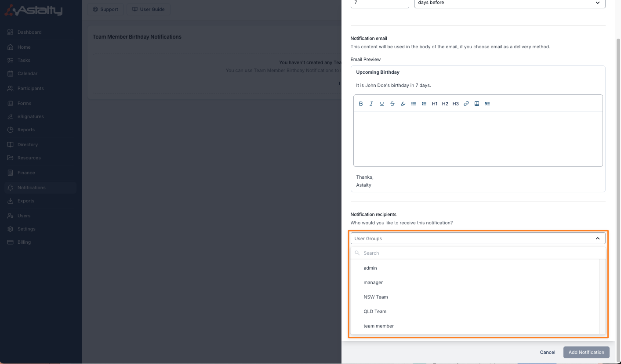621x364 pixels.
Task: Click the underline formatting icon
Action: tap(382, 104)
